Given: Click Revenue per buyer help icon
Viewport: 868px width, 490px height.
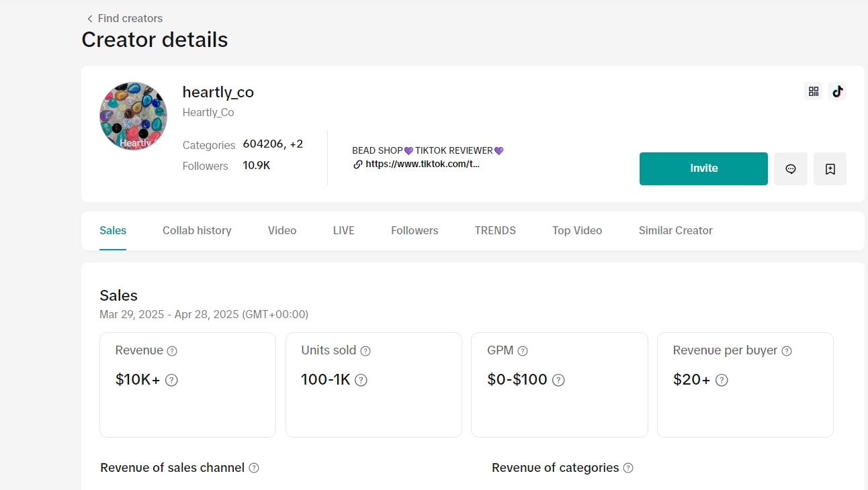Looking at the screenshot, I should point(787,351).
